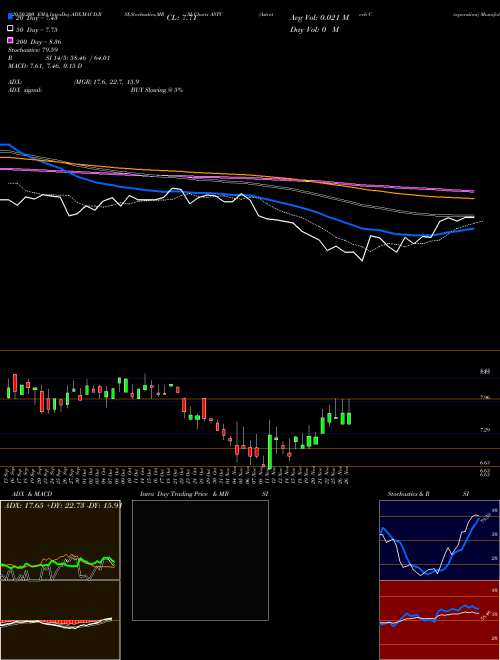Click the RSI 14/5 value '38.46 / 64.01'

(88, 58)
